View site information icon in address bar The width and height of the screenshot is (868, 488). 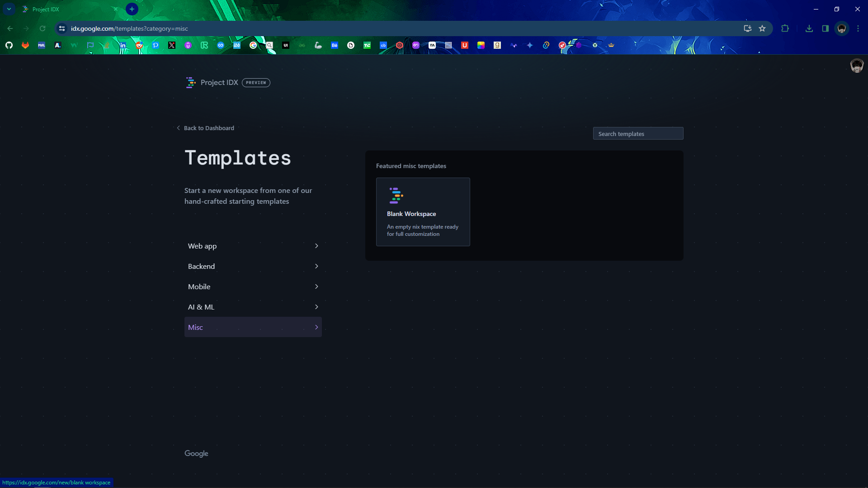click(x=62, y=28)
